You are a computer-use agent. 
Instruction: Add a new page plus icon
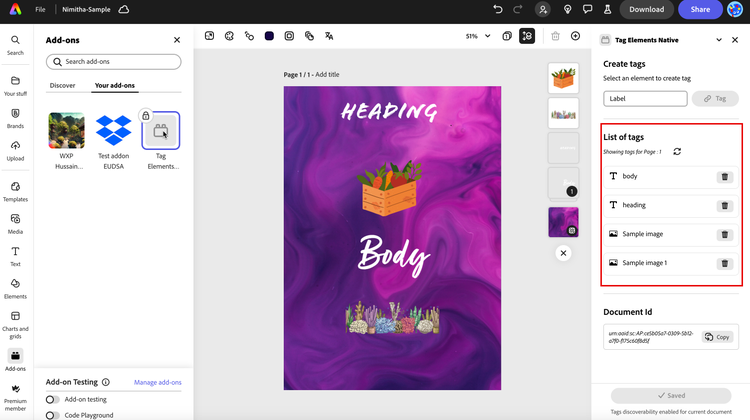(575, 36)
